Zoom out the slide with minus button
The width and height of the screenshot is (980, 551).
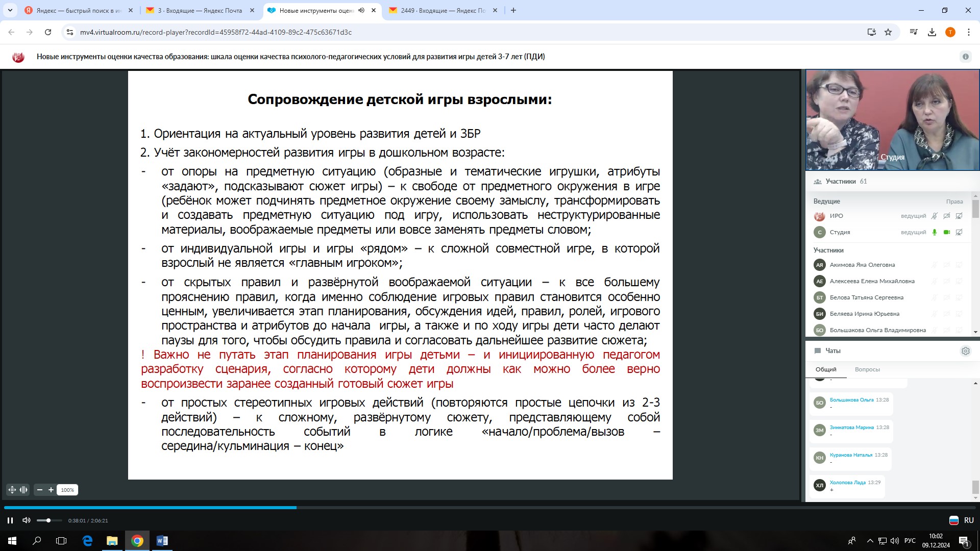pos(40,490)
